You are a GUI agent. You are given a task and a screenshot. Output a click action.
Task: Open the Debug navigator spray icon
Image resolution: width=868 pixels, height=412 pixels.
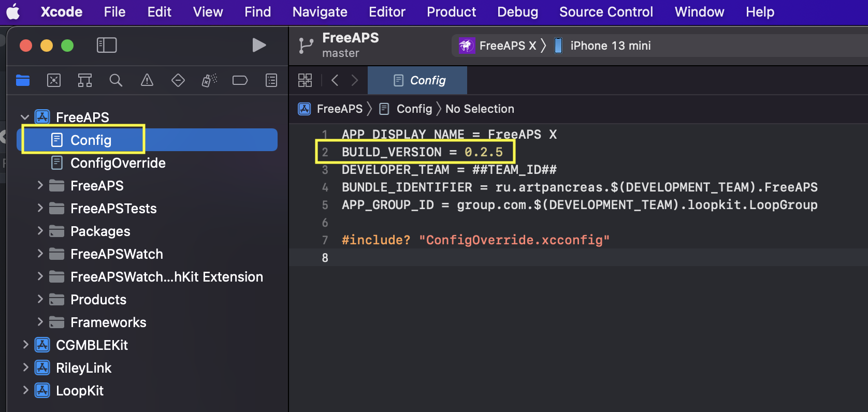209,80
